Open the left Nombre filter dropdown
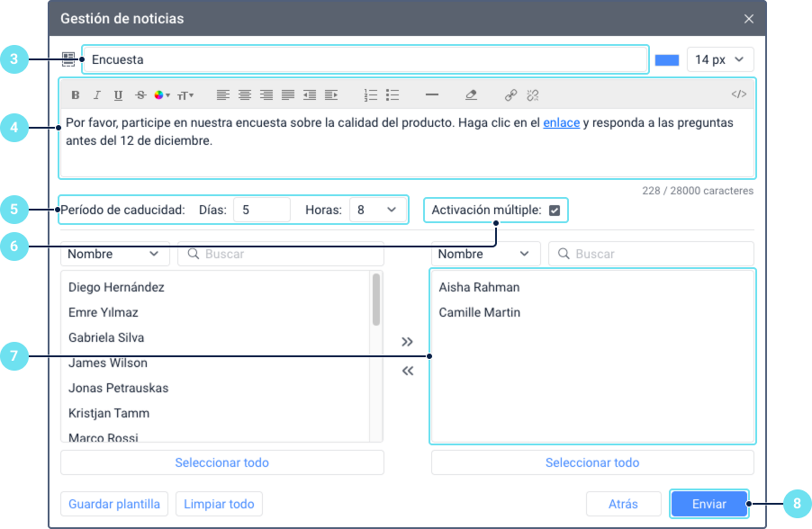 [115, 254]
